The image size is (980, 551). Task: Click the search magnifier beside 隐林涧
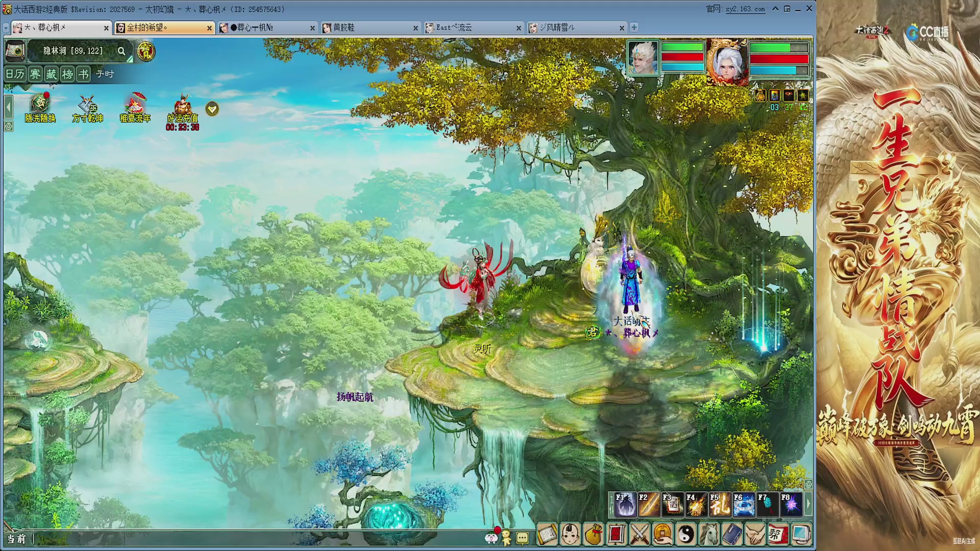[x=121, y=51]
